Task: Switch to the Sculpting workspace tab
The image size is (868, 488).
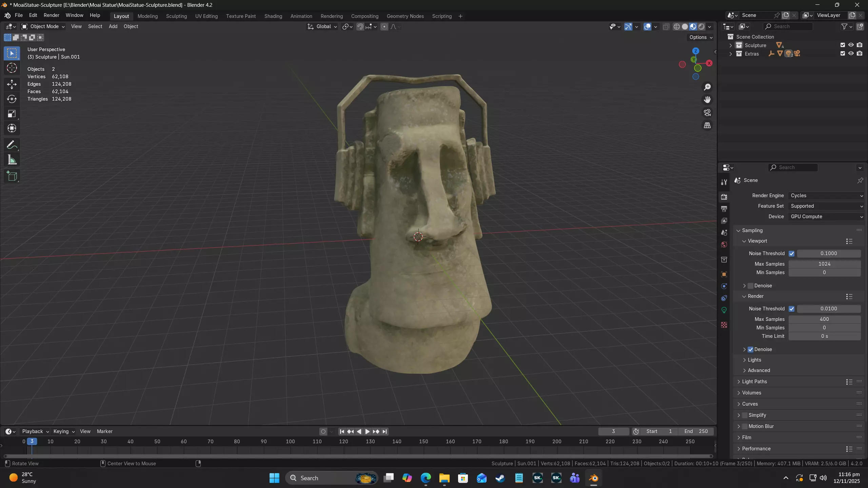Action: [x=176, y=16]
